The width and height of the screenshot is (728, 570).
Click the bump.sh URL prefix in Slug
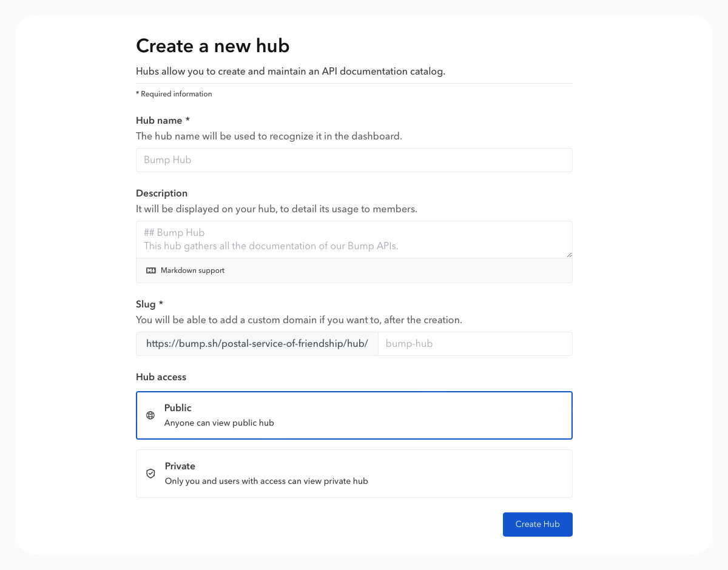click(x=257, y=344)
